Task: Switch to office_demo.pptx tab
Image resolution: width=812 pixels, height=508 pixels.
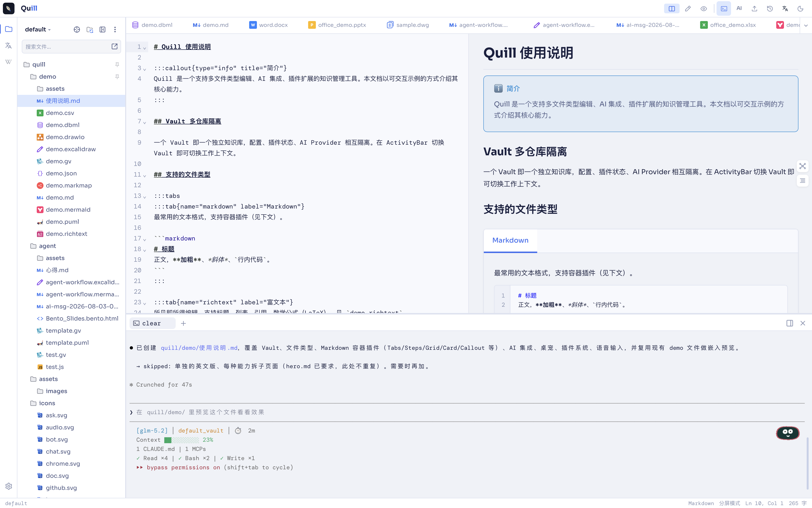Action: pos(337,25)
